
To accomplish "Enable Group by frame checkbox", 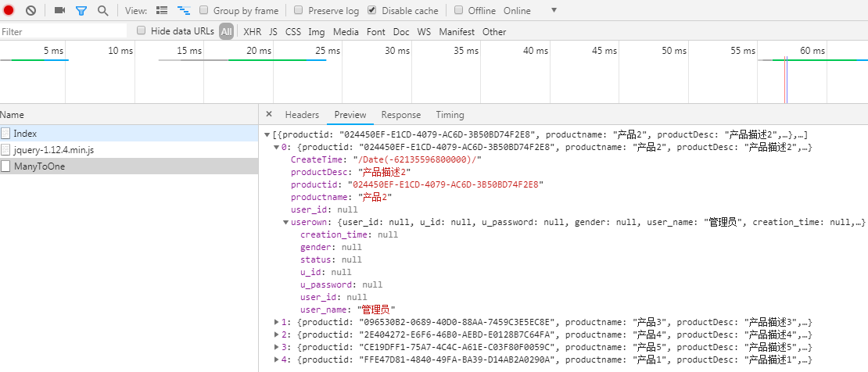I will [x=203, y=10].
